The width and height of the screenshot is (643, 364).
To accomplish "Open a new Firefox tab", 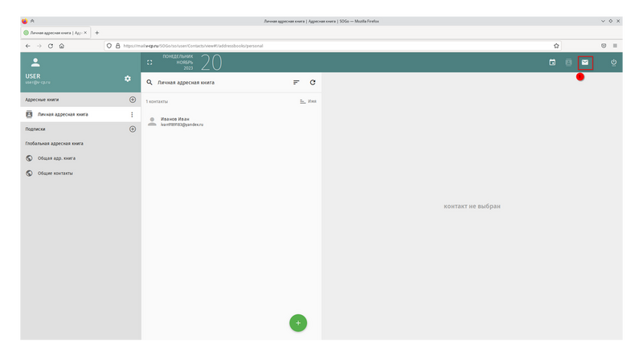I will (97, 33).
